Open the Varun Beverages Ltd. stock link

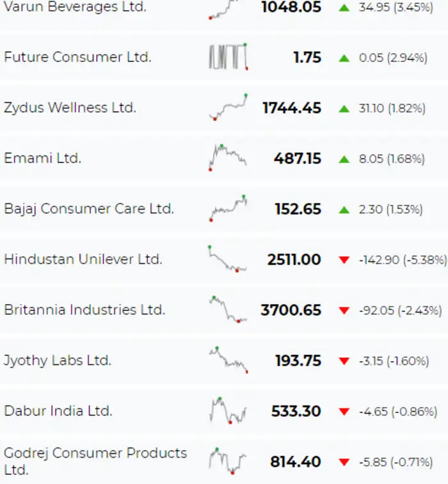(75, 7)
